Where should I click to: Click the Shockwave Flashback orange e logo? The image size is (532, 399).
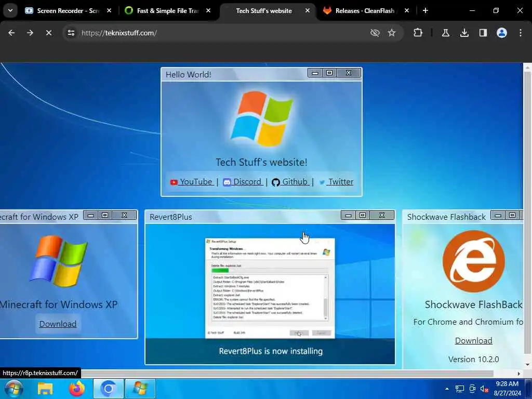pyautogui.click(x=474, y=261)
